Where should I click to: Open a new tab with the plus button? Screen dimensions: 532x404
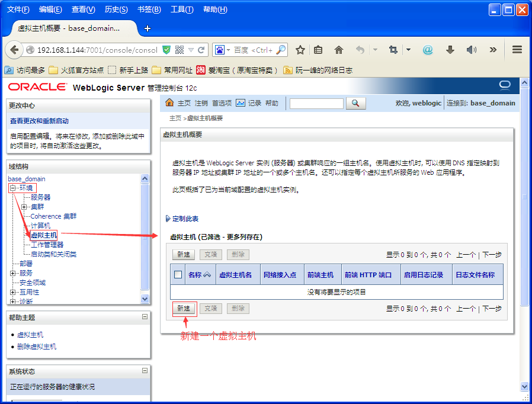[148, 28]
